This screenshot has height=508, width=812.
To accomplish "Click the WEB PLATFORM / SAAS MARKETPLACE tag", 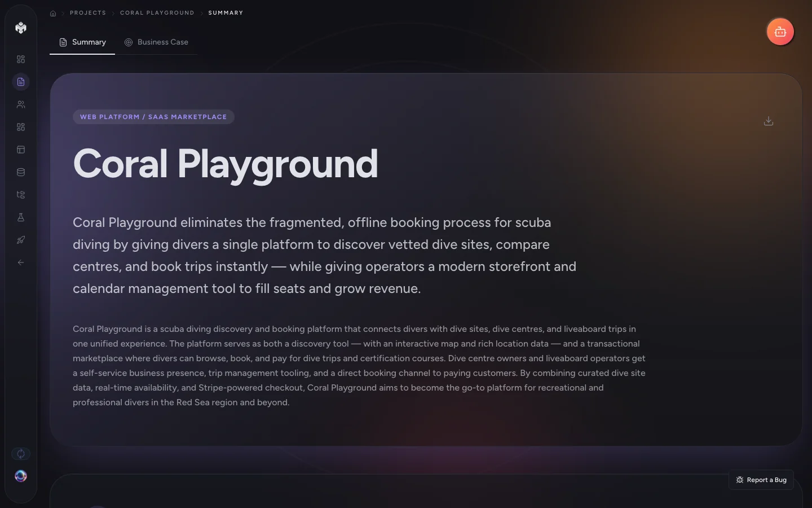I will (x=153, y=117).
